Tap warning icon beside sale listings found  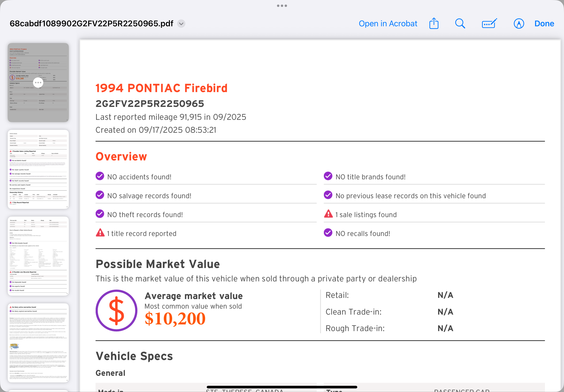point(328,214)
